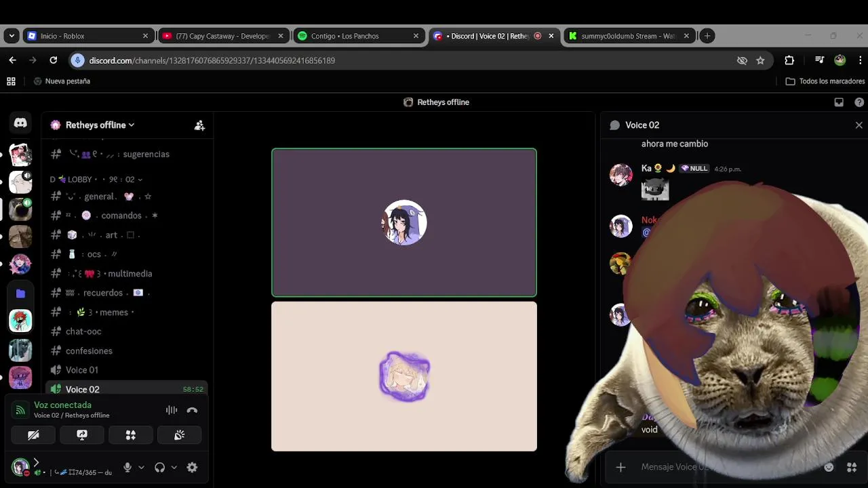Click the Voice 02 chat bubble icon
Screen dimensions: 868x488
tap(614, 125)
